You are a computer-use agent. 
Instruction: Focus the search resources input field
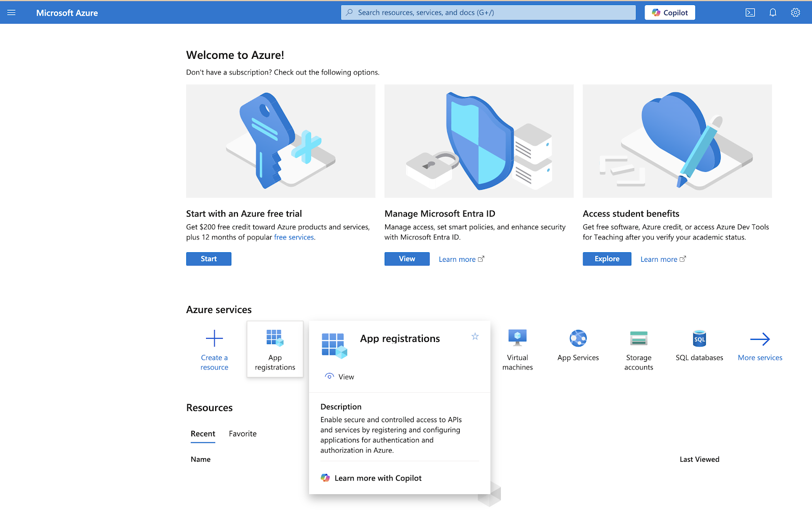click(x=488, y=13)
